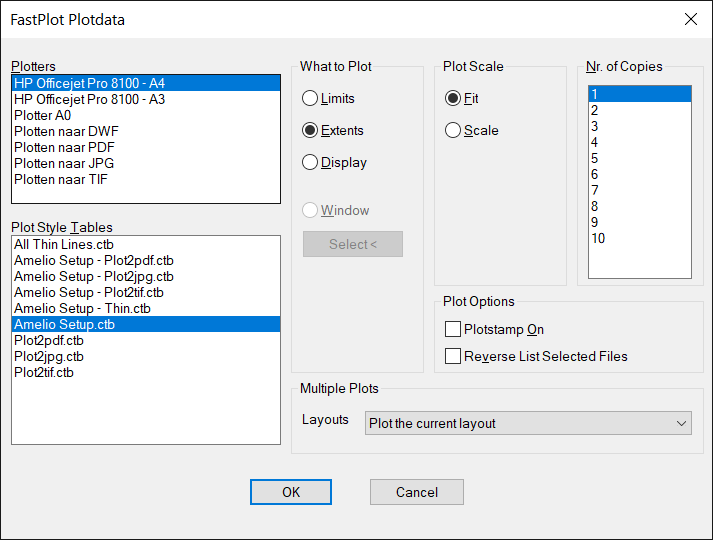Close the FastPlot Plotdata dialog
This screenshot has width=713, height=540.
[x=691, y=19]
